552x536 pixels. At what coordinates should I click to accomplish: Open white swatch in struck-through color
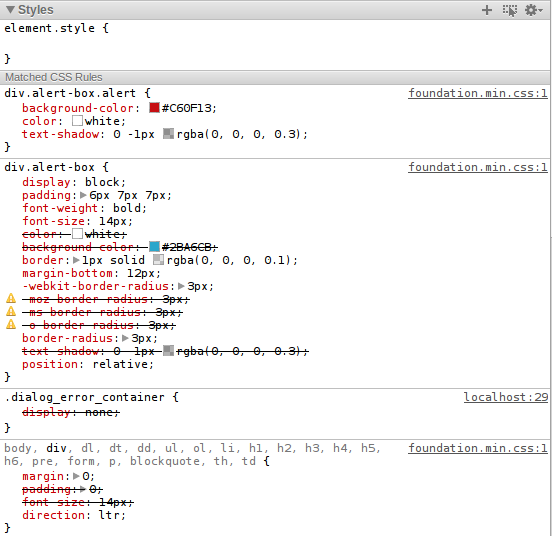[x=77, y=234]
